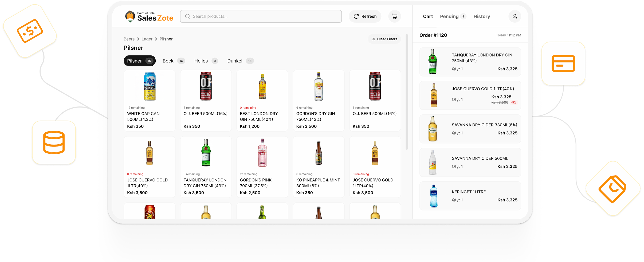This screenshot has width=644, height=262.
Task: Click Best London Dry Gin 0 remaining label
Action: 248,108
